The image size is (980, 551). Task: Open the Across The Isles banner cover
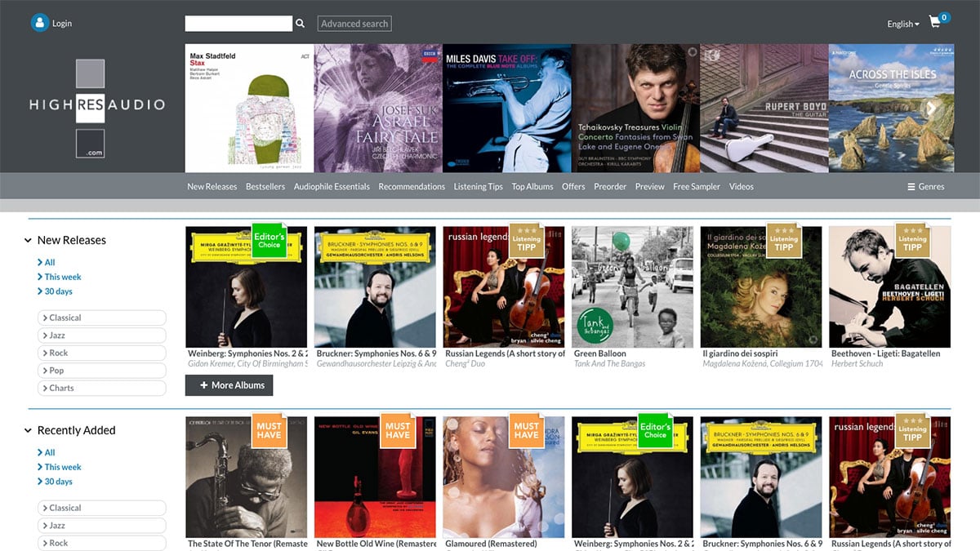(x=893, y=109)
